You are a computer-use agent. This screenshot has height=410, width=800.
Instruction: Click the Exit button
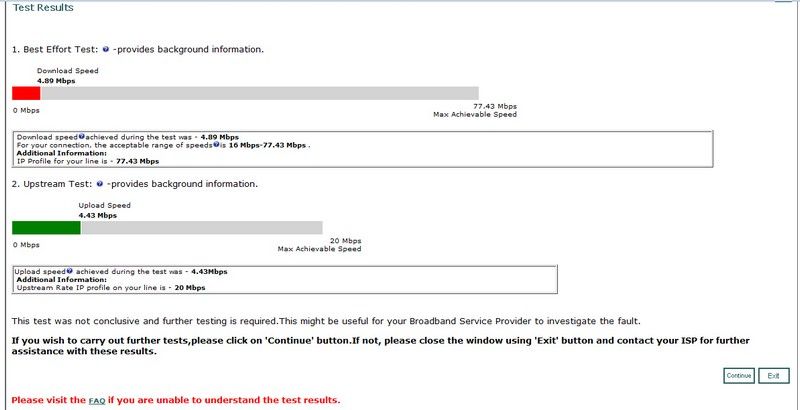coord(773,375)
